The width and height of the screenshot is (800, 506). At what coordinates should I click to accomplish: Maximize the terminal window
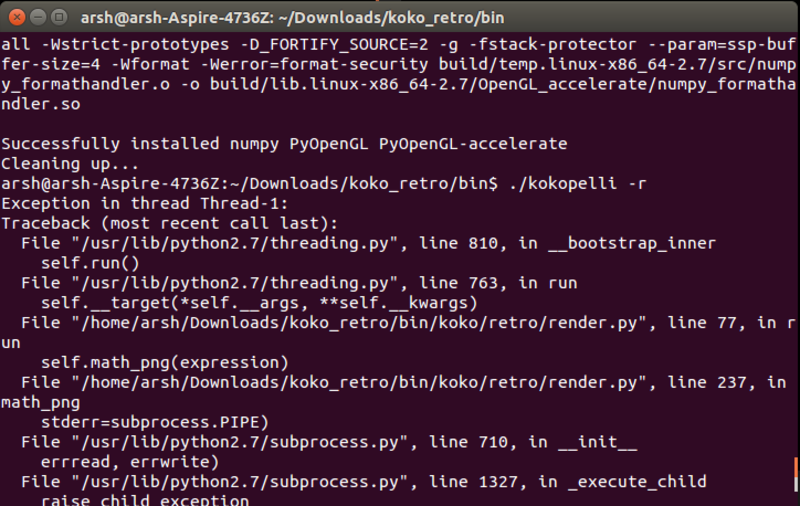[59, 17]
